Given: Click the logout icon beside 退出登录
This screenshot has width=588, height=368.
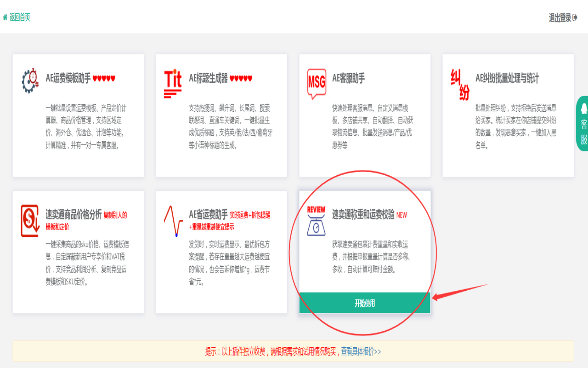Looking at the screenshot, I should pyautogui.click(x=575, y=17).
